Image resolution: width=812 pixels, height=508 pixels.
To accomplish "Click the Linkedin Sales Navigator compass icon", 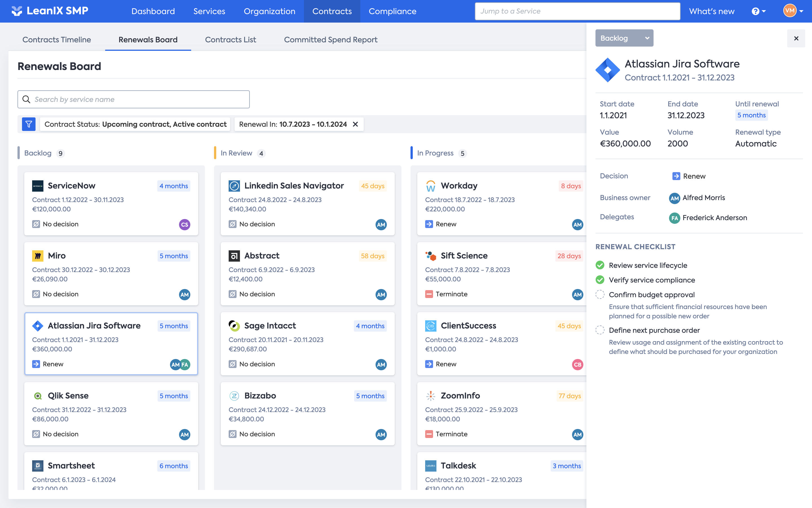I will coord(234,186).
